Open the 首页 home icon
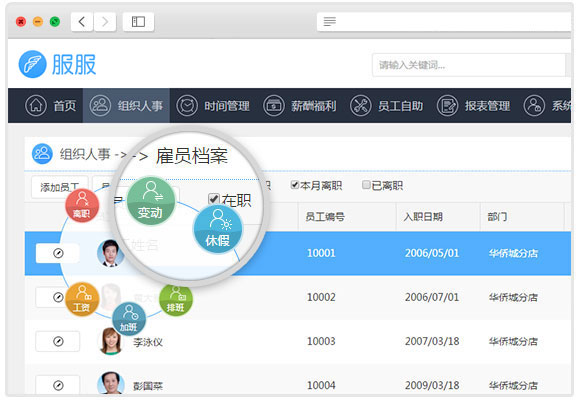This screenshot has height=400, width=580. tap(36, 105)
